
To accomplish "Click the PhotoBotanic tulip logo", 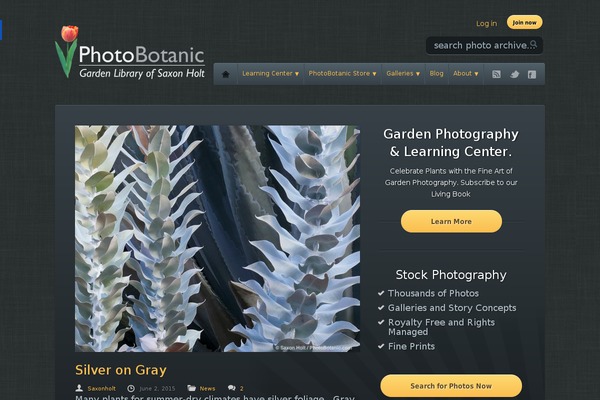I will point(130,52).
